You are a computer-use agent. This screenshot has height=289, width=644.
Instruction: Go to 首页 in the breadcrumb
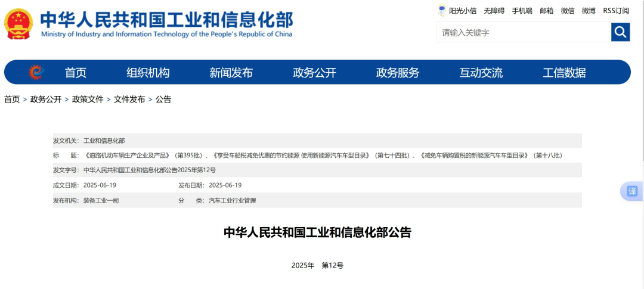[12, 100]
